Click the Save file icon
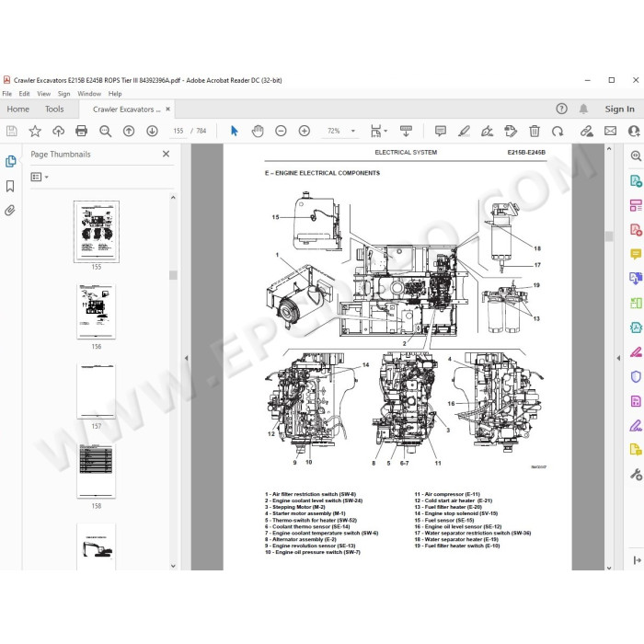The width and height of the screenshot is (644, 644). point(11,131)
